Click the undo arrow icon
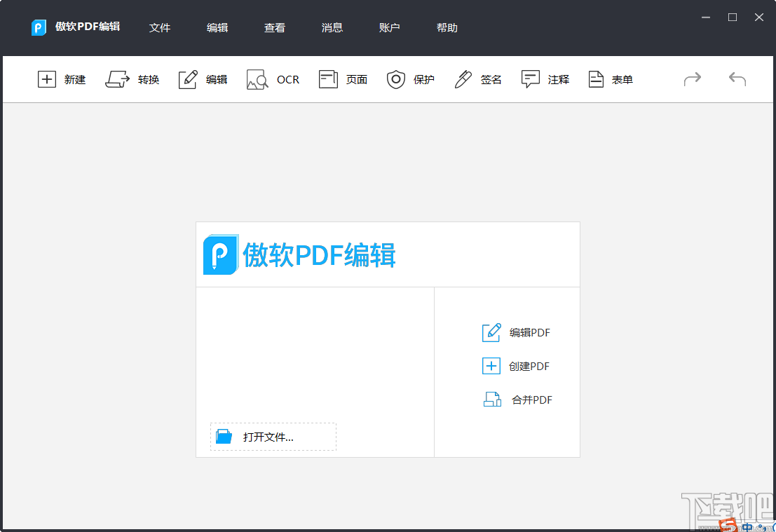Viewport: 776px width, 532px height. pyautogui.click(x=737, y=79)
